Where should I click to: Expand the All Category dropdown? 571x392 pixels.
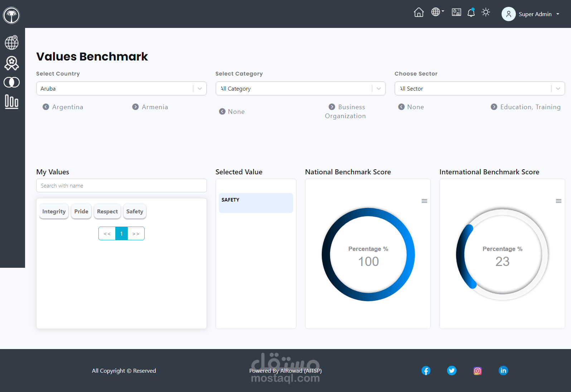(x=301, y=88)
